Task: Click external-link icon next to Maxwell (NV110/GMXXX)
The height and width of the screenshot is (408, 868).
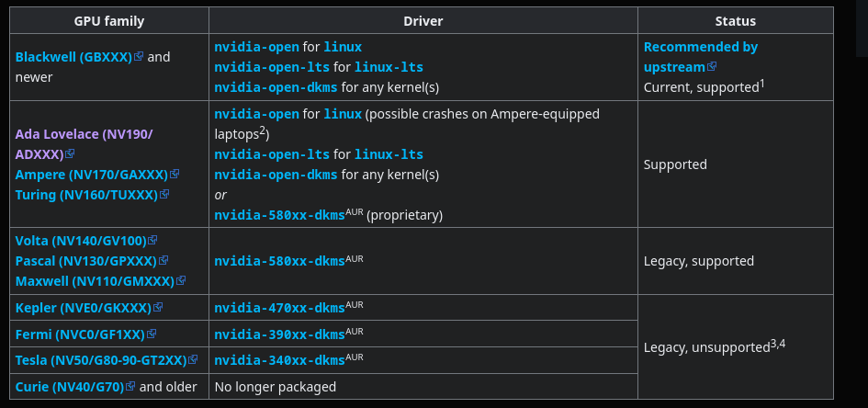Action: (181, 280)
